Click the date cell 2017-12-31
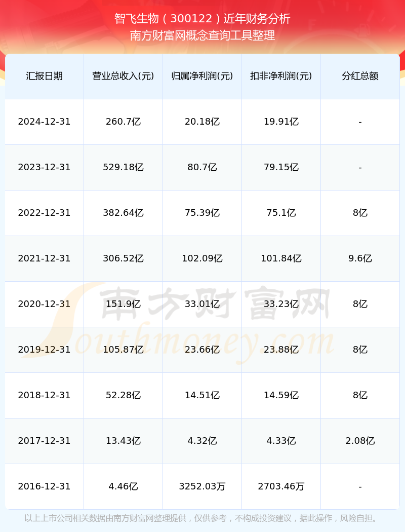The image size is (405, 532). (x=45, y=441)
